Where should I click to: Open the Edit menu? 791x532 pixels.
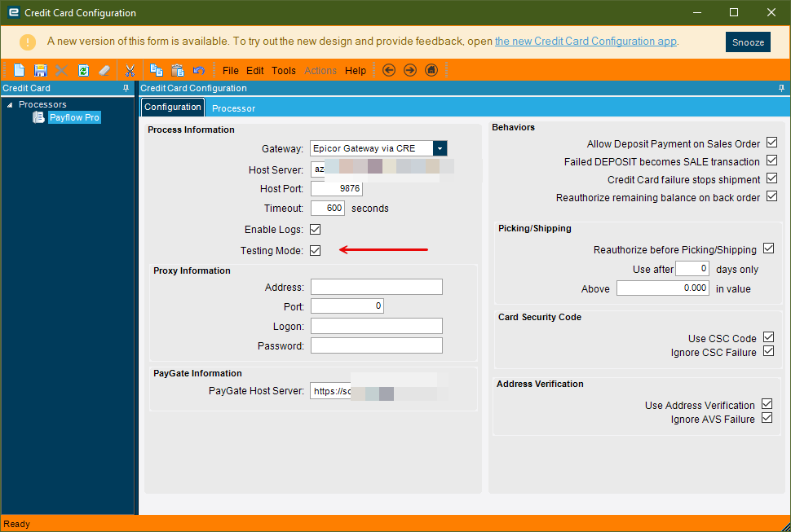[x=254, y=71]
